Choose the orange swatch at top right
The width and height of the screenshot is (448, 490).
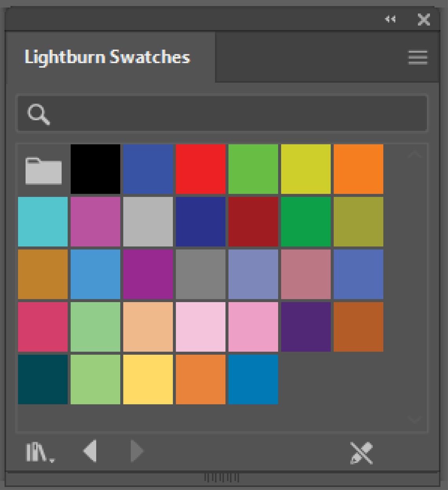click(358, 169)
